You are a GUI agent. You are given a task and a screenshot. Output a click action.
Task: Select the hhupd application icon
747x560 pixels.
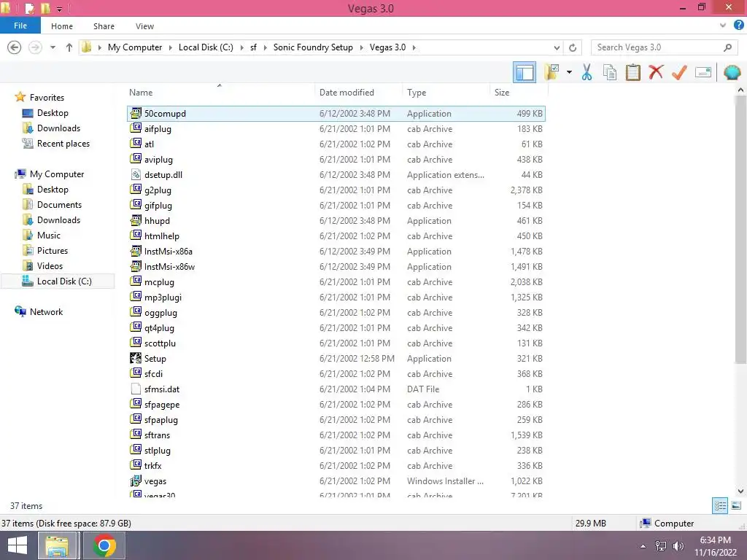coord(136,220)
